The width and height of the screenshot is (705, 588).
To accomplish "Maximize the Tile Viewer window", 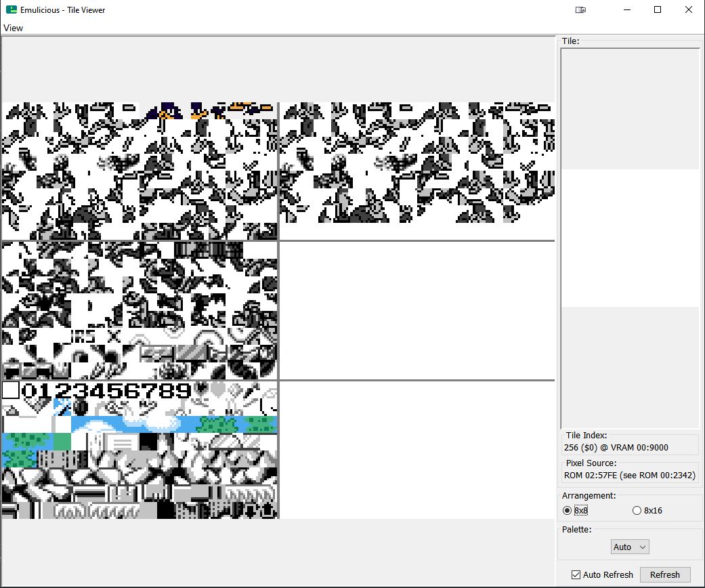I will pos(658,10).
